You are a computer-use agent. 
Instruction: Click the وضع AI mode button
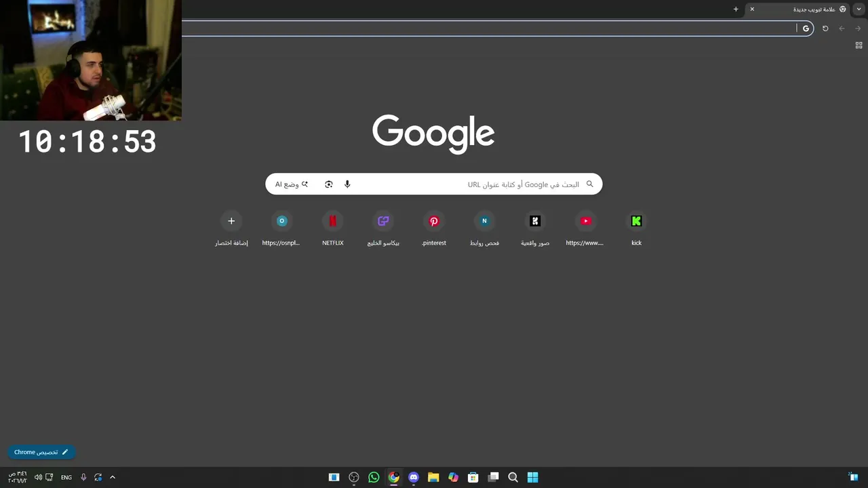[292, 184]
